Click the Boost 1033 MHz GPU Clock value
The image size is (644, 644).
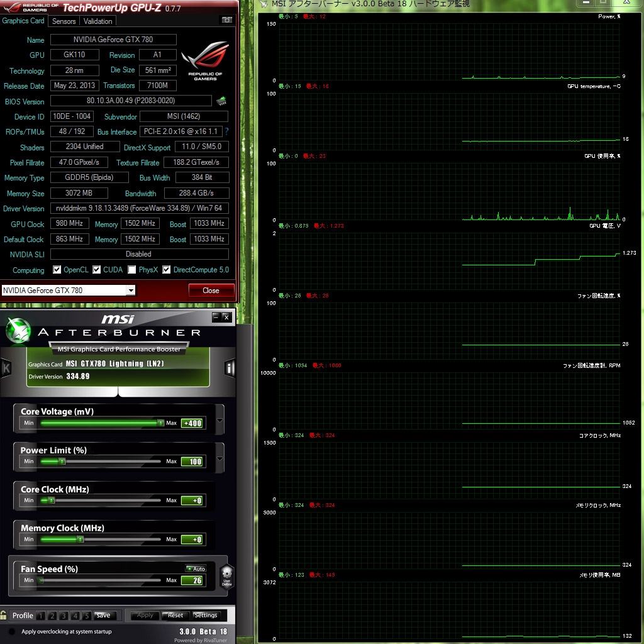click(209, 223)
